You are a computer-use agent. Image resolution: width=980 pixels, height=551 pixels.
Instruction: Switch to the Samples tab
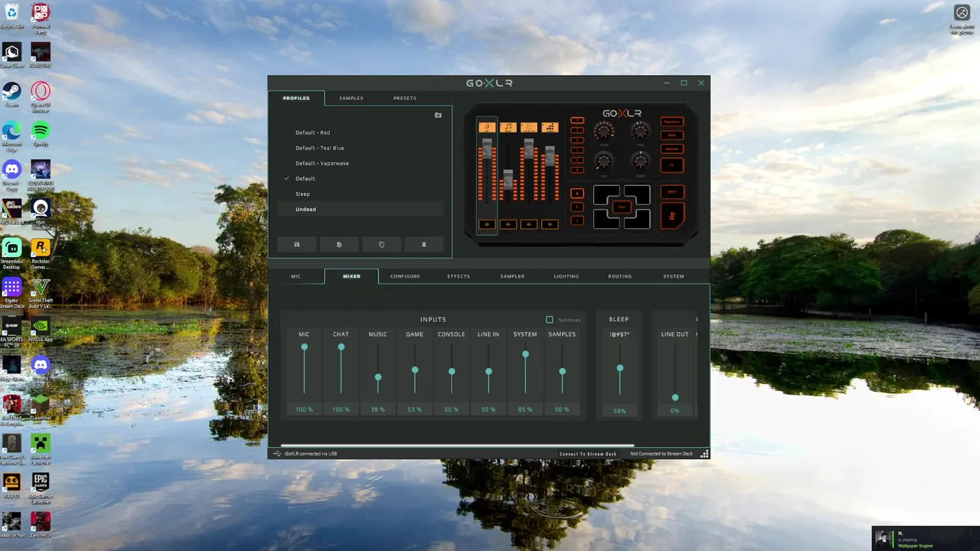point(351,98)
